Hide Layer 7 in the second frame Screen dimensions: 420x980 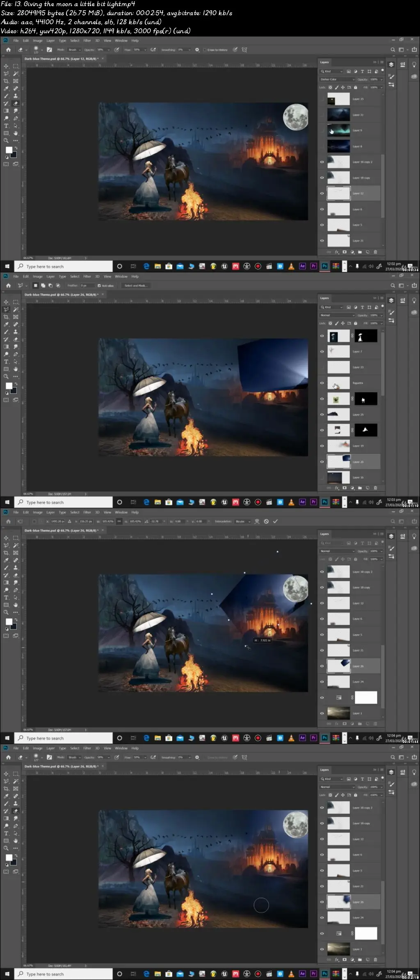point(322,352)
